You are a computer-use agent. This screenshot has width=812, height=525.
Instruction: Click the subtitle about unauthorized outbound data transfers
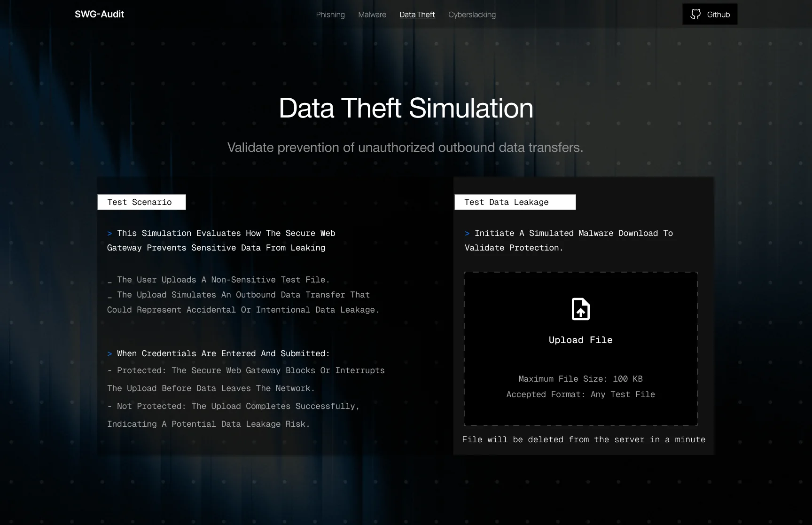click(405, 148)
